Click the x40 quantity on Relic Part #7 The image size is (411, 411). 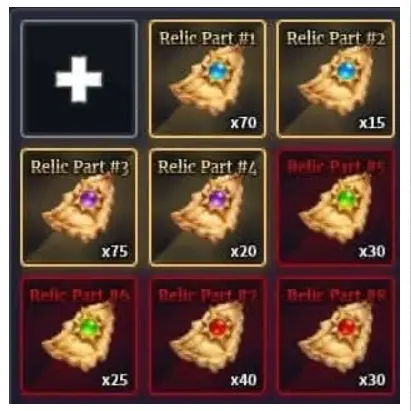click(244, 380)
